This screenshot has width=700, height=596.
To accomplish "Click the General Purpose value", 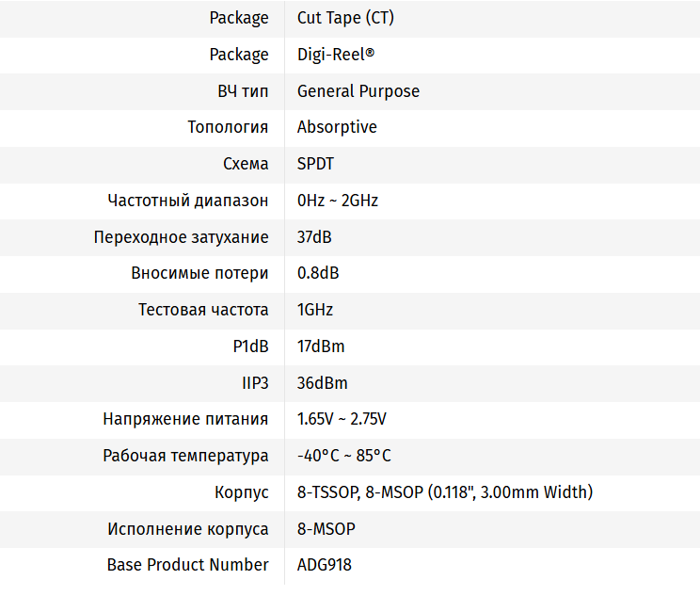I will [358, 91].
